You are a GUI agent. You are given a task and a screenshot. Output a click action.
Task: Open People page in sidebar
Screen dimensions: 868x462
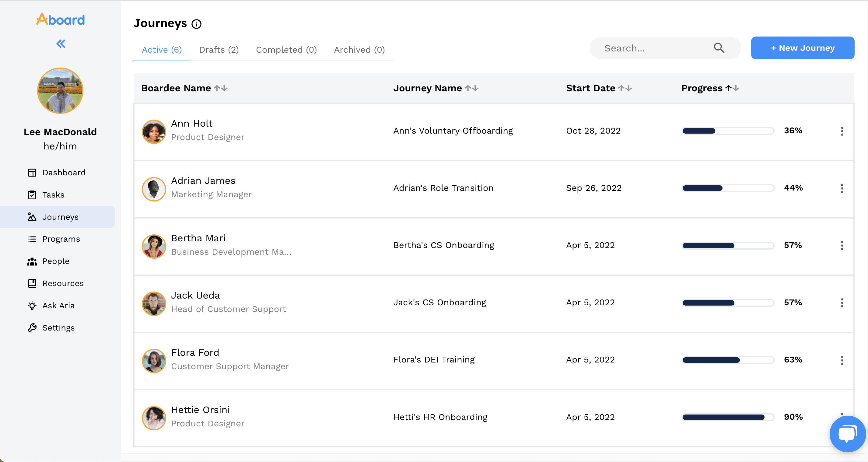click(56, 261)
